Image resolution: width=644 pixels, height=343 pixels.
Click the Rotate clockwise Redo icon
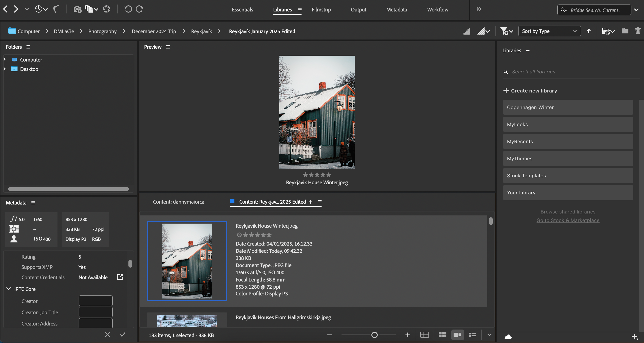[x=139, y=9]
